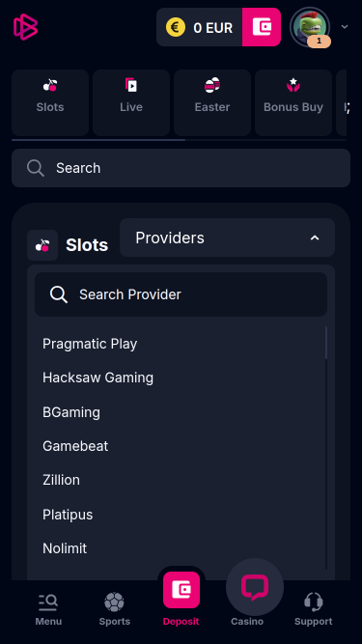Viewport: 362px width, 644px height.
Task: Collapse the Providers dropdown
Action: [228, 238]
